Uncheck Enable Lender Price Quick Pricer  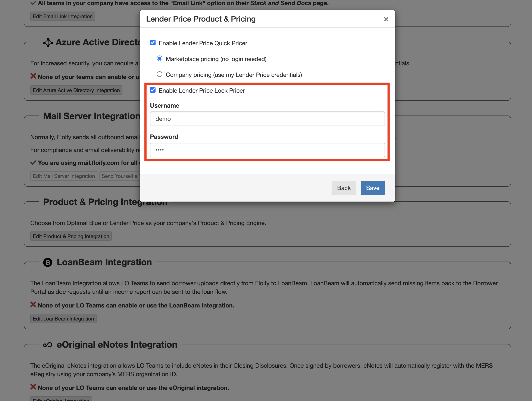153,42
